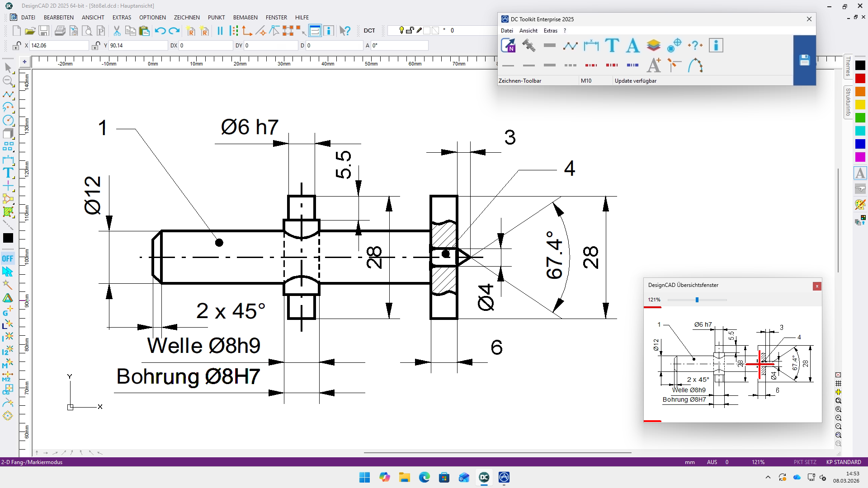The image size is (868, 488).
Task: Click the zoom slider in Übersichtsfenster
Action: [697, 300]
